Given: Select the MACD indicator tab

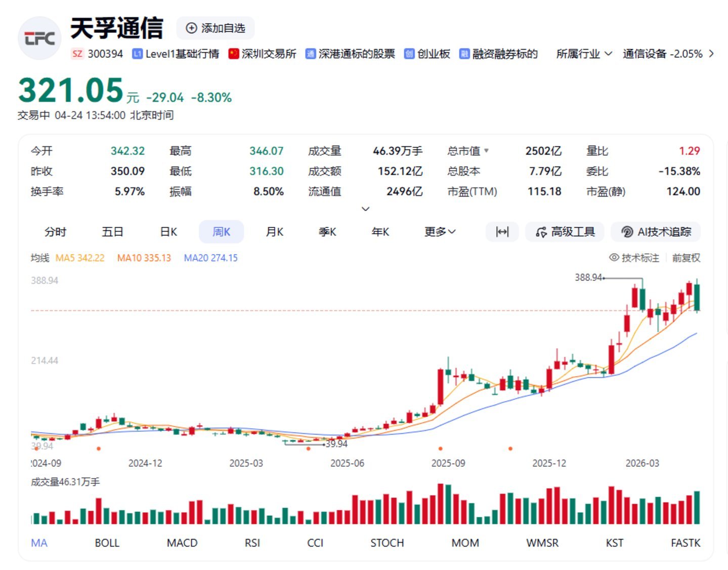Looking at the screenshot, I should click(182, 543).
